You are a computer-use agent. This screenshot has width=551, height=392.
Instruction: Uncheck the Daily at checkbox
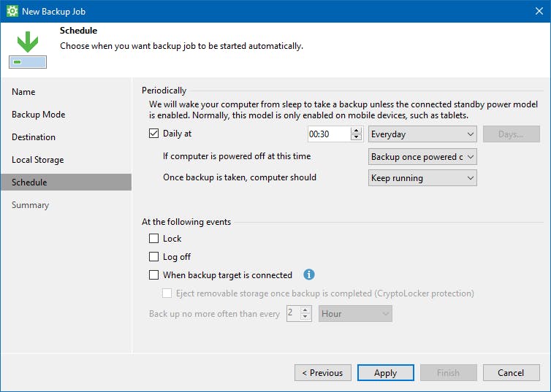(153, 134)
